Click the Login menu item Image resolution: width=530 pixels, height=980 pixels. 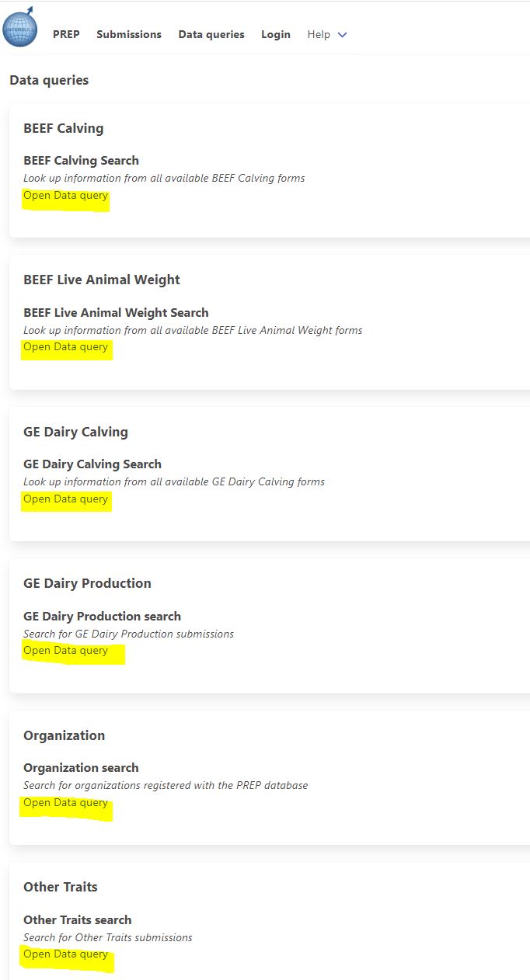click(x=276, y=34)
